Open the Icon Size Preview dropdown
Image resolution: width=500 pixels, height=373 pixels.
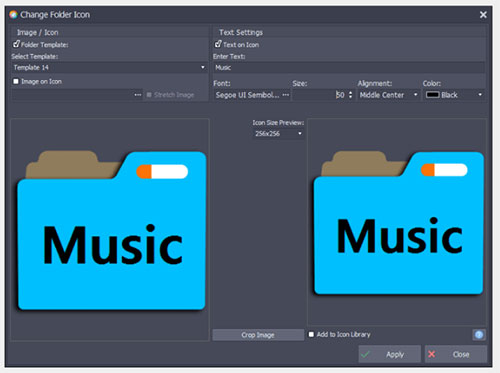(278, 134)
